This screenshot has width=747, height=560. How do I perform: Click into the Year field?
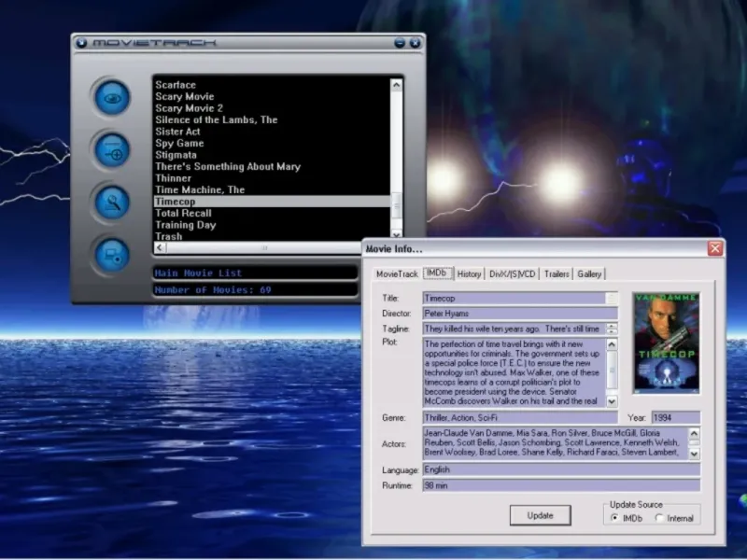675,417
